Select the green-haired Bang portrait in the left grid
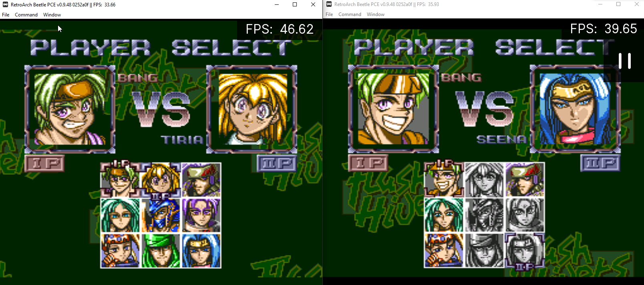The image size is (644, 285). [120, 180]
